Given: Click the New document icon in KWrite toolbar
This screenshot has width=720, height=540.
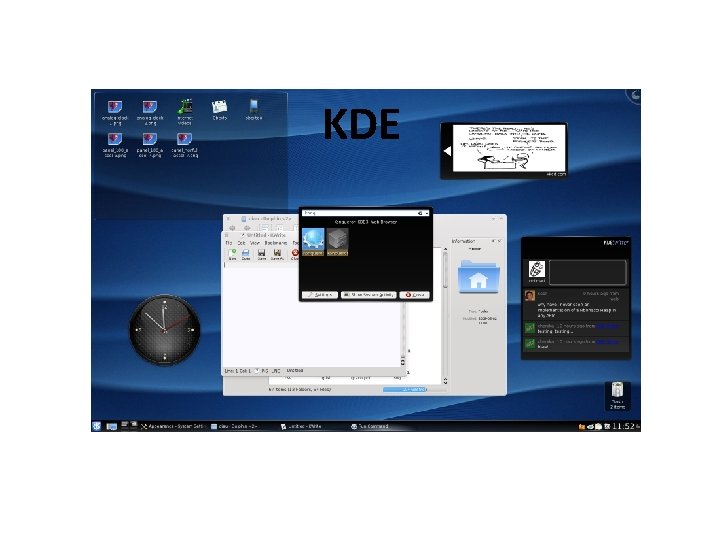Looking at the screenshot, I should tap(232, 254).
